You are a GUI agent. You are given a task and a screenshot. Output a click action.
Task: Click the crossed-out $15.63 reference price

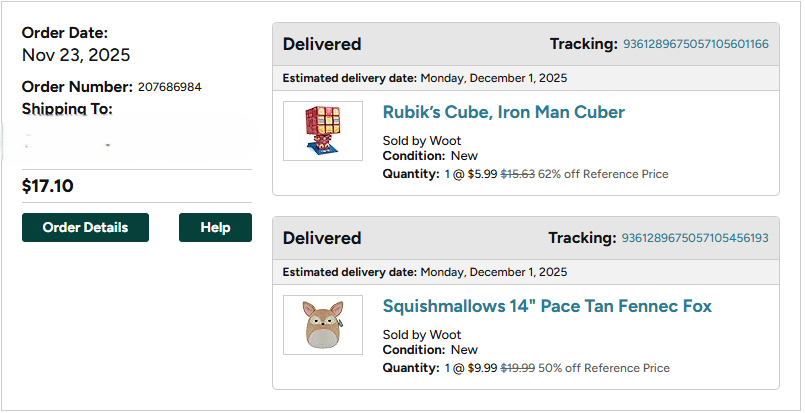click(x=517, y=174)
